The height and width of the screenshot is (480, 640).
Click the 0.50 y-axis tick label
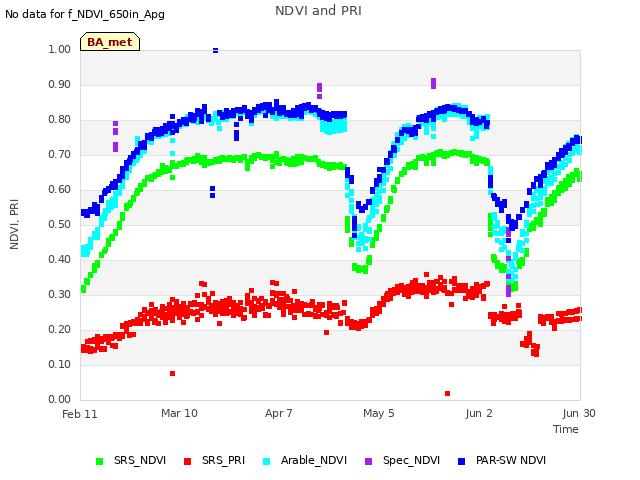coord(60,224)
